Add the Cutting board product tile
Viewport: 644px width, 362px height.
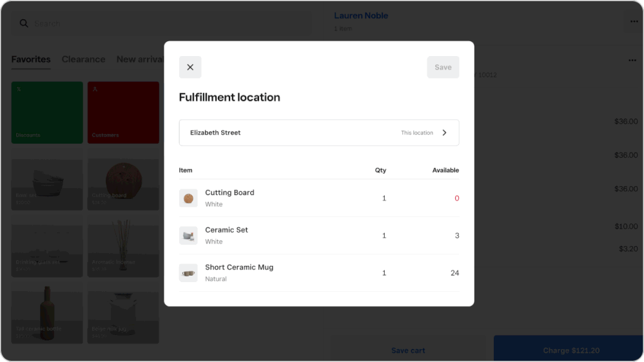[123, 179]
